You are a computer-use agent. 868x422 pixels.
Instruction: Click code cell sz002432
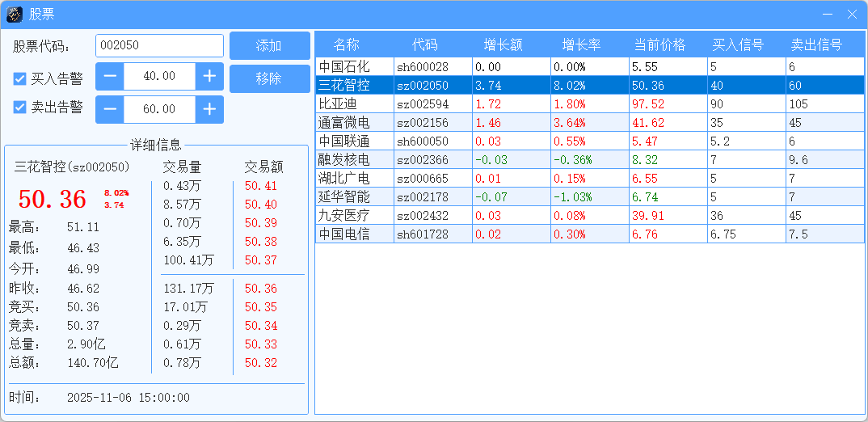click(x=433, y=215)
